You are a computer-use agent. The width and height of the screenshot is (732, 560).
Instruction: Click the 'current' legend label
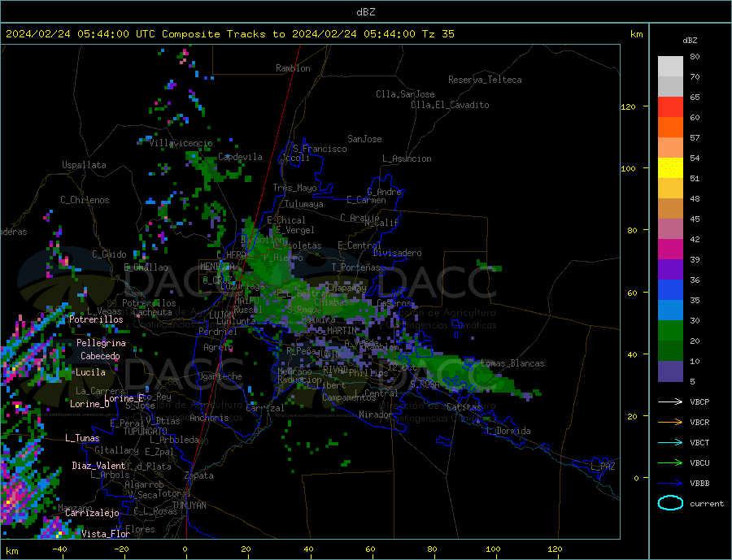707,504
